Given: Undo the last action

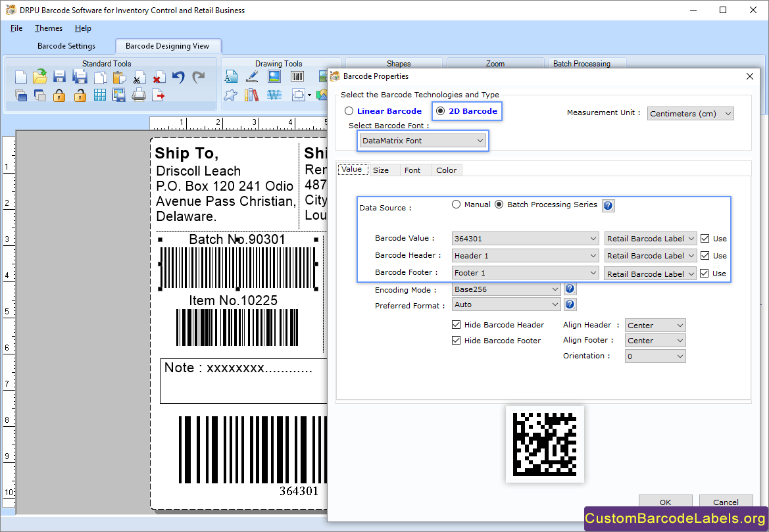Looking at the screenshot, I should tap(178, 77).
